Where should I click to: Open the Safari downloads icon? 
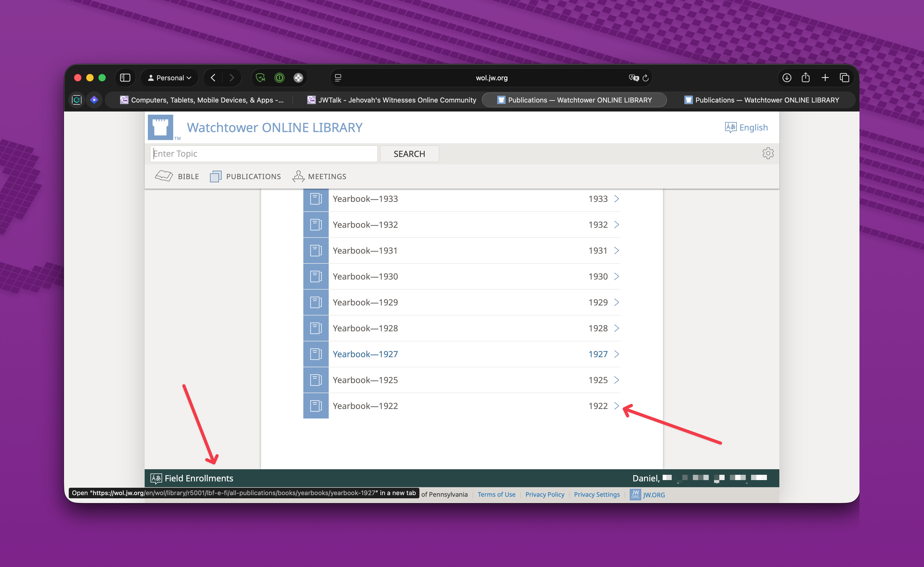point(787,78)
